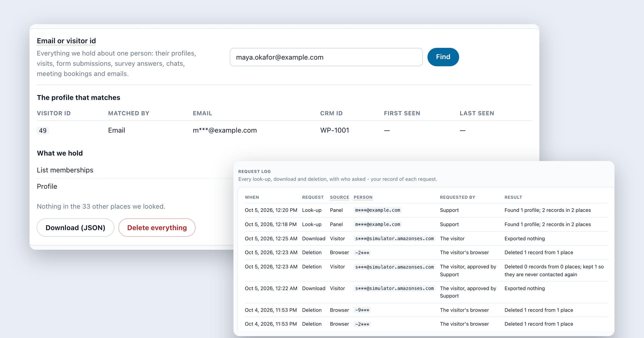Viewport: 644px width, 338px height.
Task: Click the s***@simulator.amazonses.com tag at 12:25 AM
Action: (394, 238)
